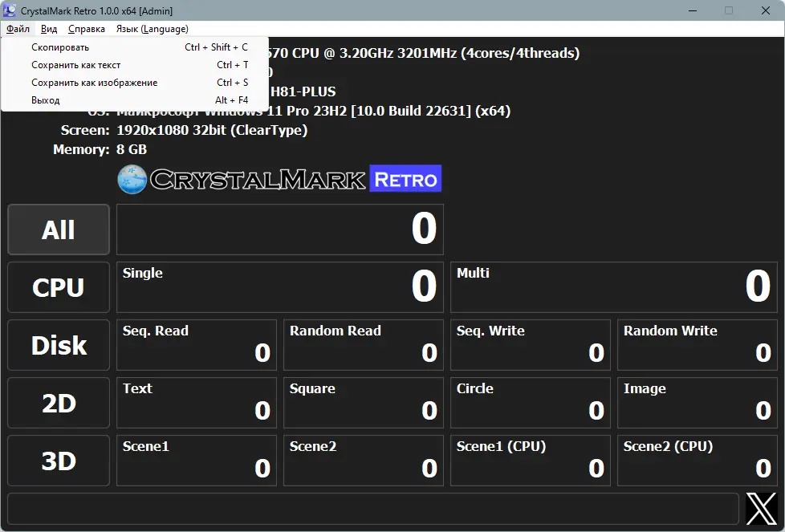Start the 2D benchmark
The image size is (785, 532).
pyautogui.click(x=59, y=403)
